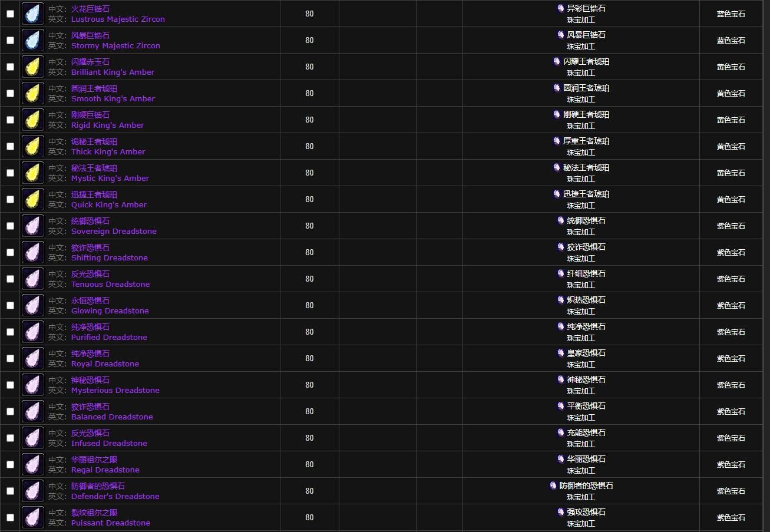The width and height of the screenshot is (770, 532).
Task: Click the small spell icon beside 异彩巨锆石
Action: tap(561, 8)
